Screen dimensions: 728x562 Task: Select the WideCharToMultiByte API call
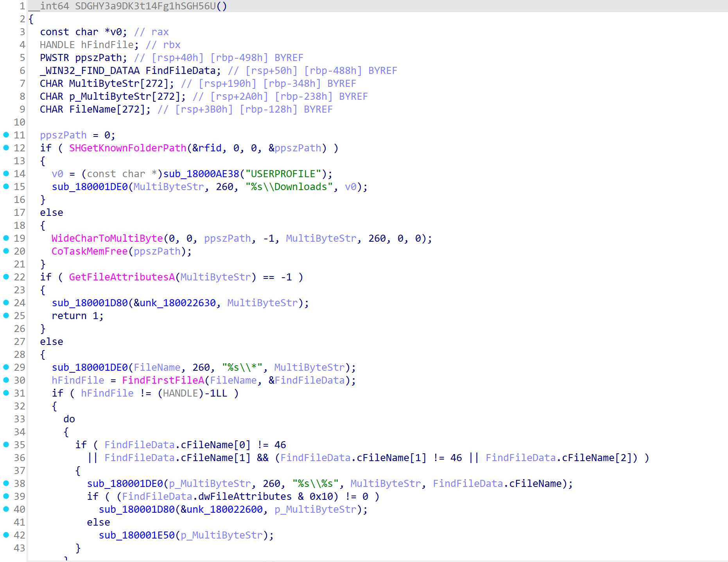108,239
